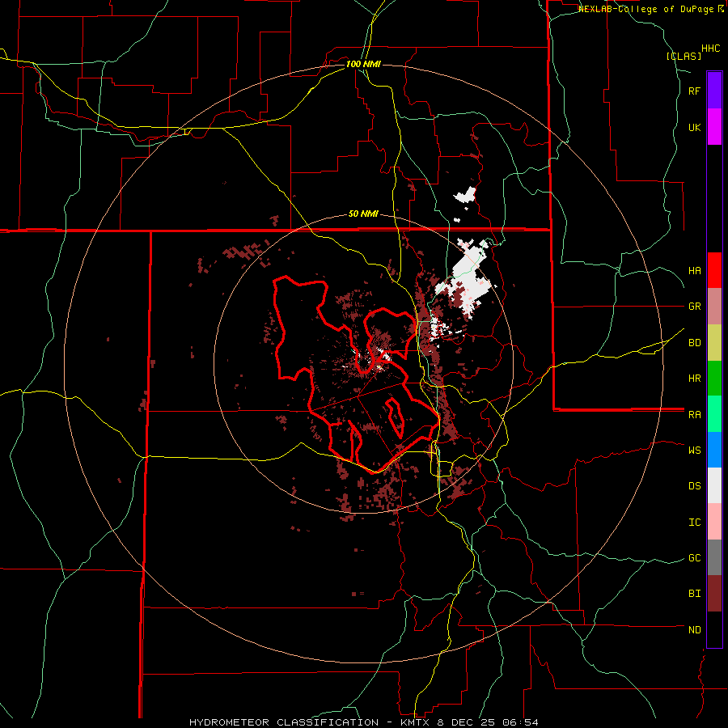
Task: Click the NEXLAB-College of DuPage credit text
Action: tap(646, 9)
